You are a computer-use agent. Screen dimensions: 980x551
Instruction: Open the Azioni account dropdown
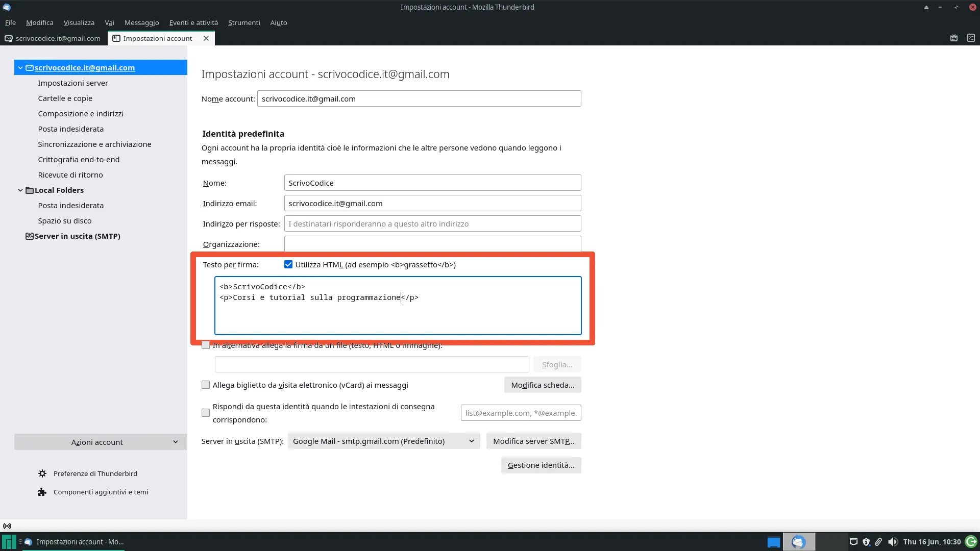tap(100, 442)
